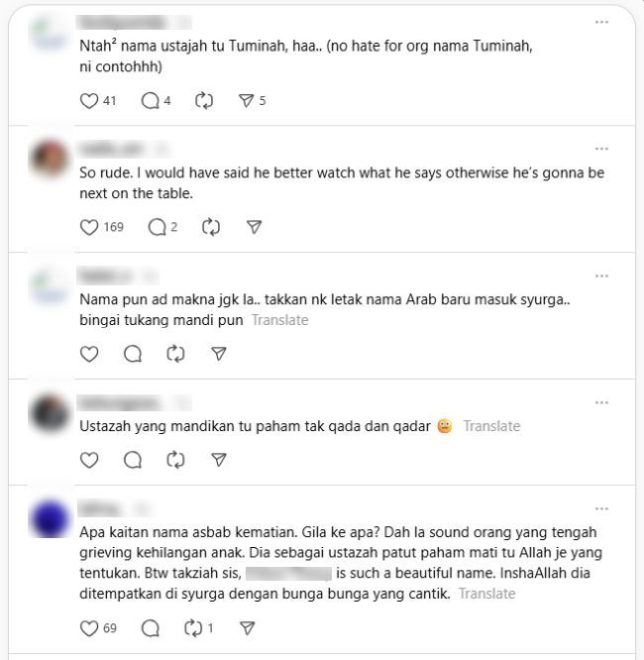The image size is (644, 660).
Task: Like the "qada dan qadar" comment
Action: click(x=89, y=460)
